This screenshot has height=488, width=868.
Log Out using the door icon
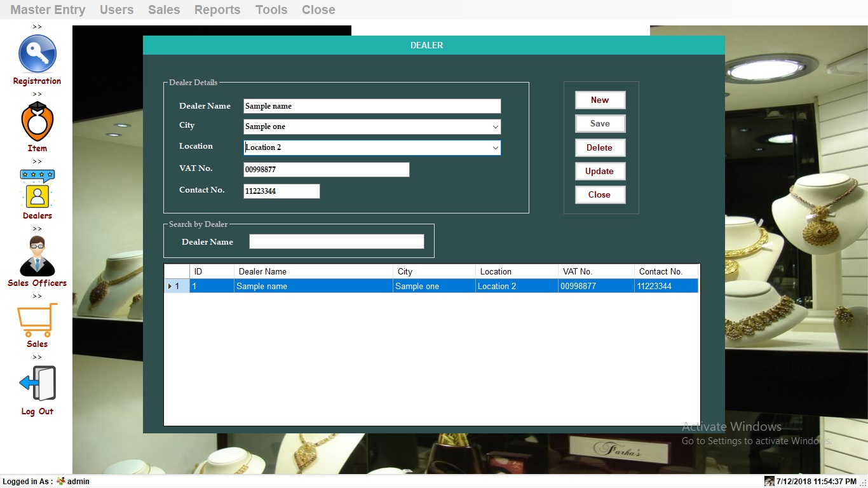tap(36, 385)
